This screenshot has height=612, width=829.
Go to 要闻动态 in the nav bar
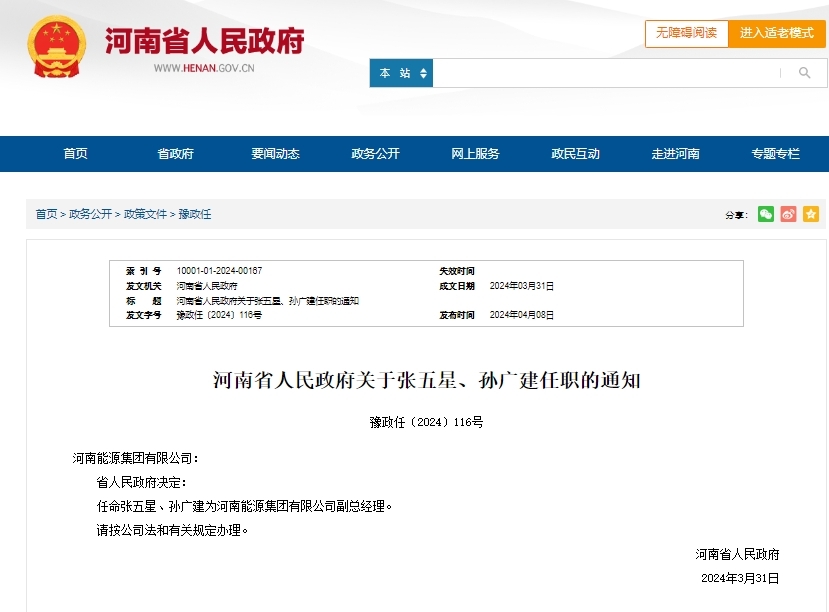pos(275,154)
